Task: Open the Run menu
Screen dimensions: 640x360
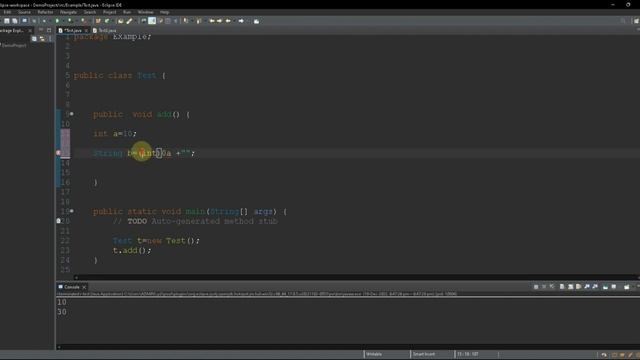Action: pos(127,12)
